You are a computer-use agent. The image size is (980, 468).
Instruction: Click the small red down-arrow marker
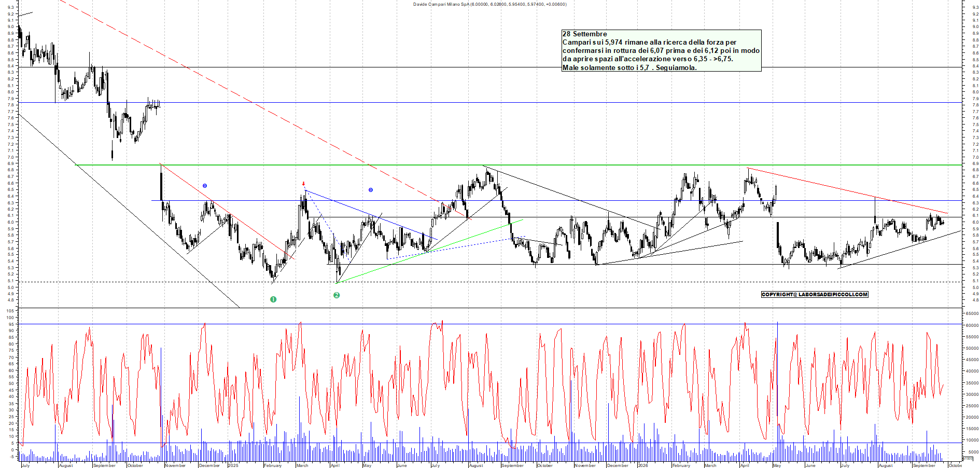click(303, 184)
